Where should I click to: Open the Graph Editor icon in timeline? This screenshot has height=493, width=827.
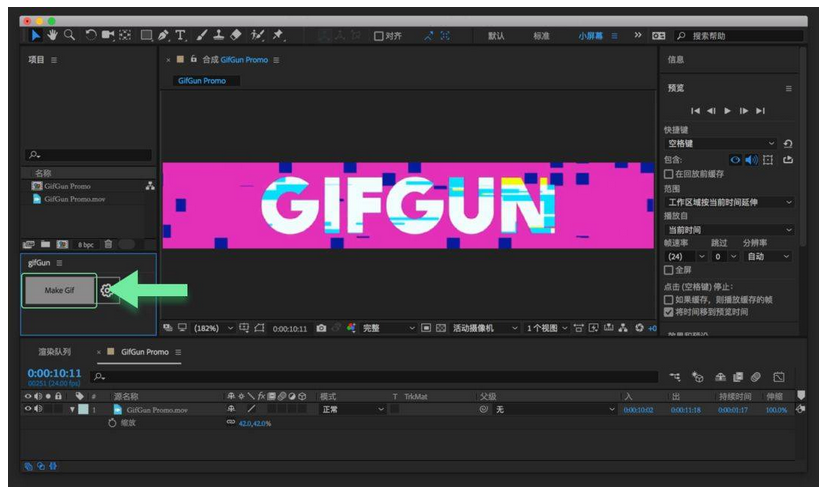pyautogui.click(x=779, y=377)
